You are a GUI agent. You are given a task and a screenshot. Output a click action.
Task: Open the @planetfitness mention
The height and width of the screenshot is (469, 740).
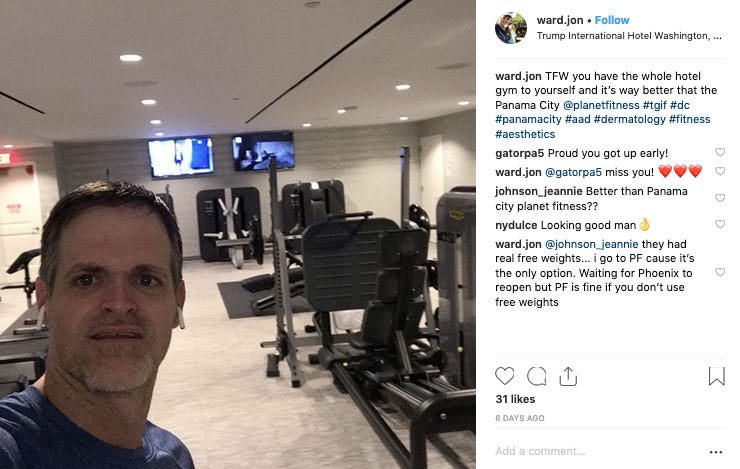[601, 105]
